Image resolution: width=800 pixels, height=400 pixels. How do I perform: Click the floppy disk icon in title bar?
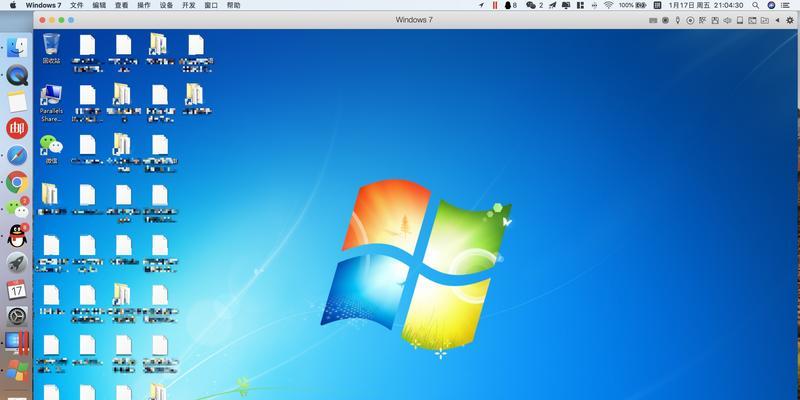tap(715, 20)
